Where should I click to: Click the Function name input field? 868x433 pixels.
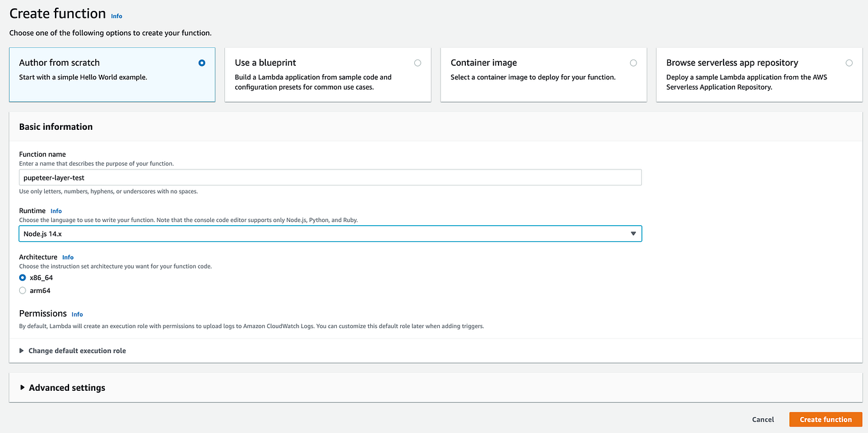point(330,177)
